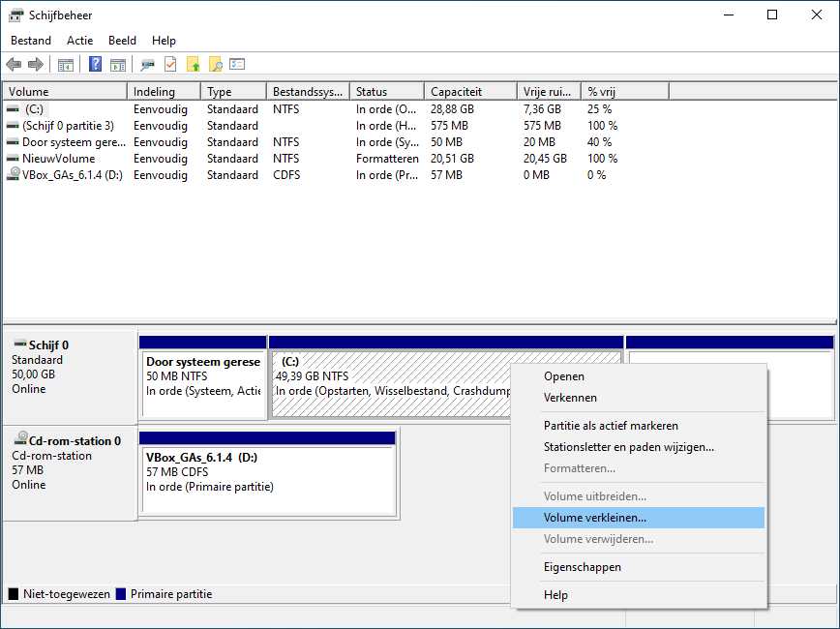Toggle the console tree pane icon
The width and height of the screenshot is (840, 629).
pyautogui.click(x=66, y=65)
